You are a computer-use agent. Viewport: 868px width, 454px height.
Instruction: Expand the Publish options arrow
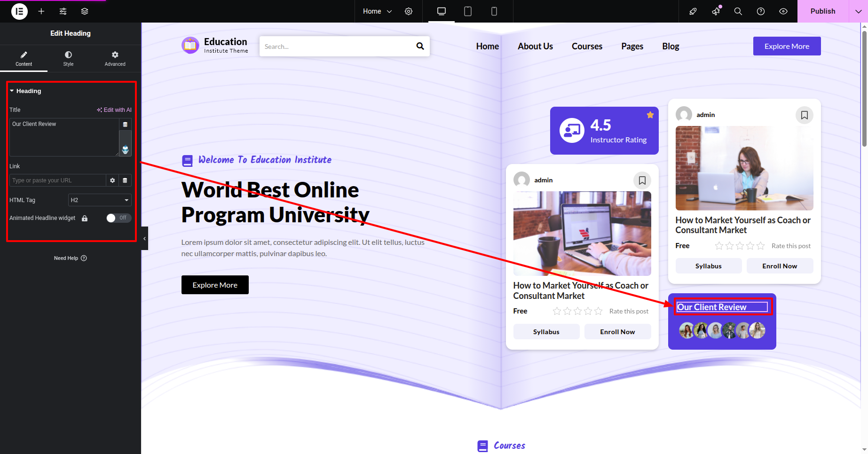point(858,11)
